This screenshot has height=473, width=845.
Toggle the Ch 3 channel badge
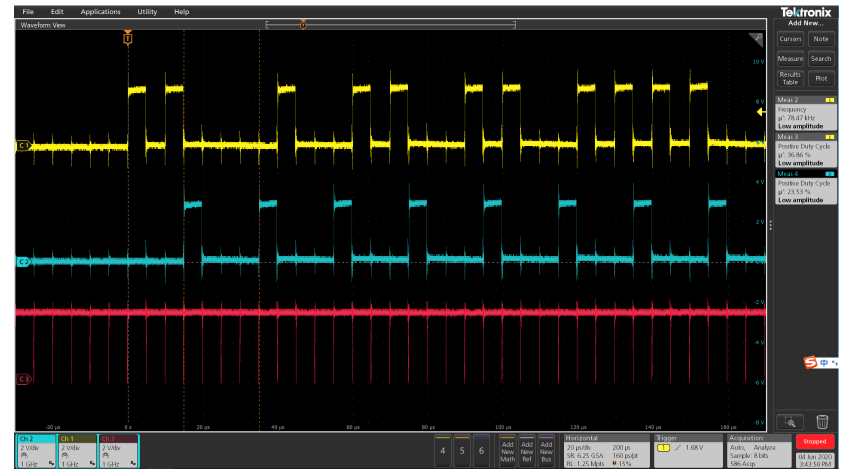point(118,451)
